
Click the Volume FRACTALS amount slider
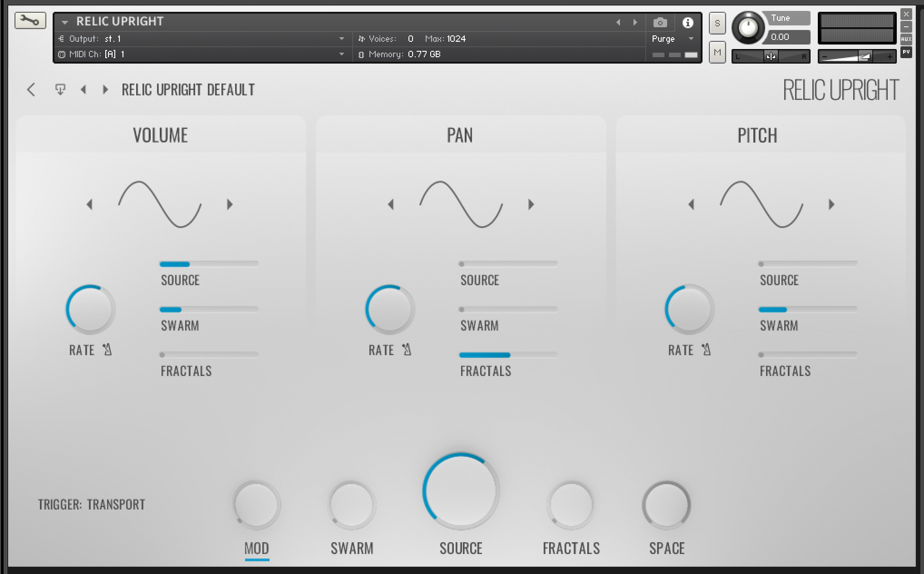209,355
